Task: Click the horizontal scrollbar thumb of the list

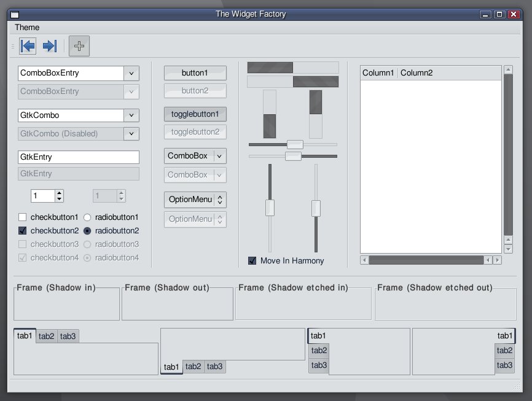Action: [x=426, y=260]
